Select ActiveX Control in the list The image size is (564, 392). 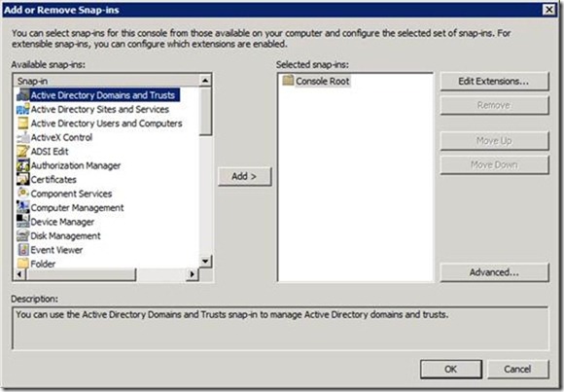[61, 137]
